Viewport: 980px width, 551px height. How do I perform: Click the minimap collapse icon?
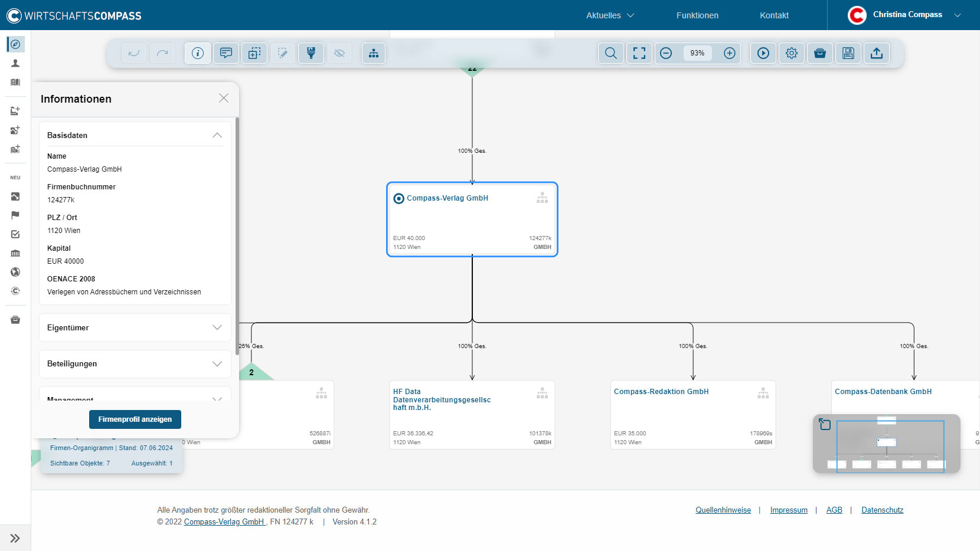point(825,424)
